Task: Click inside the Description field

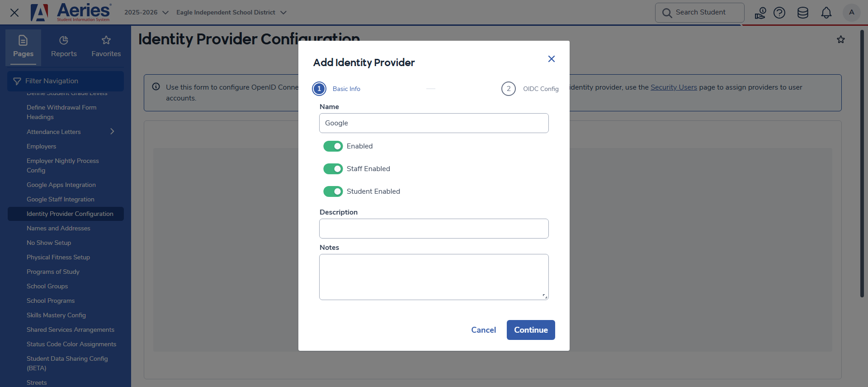Action: (x=434, y=229)
